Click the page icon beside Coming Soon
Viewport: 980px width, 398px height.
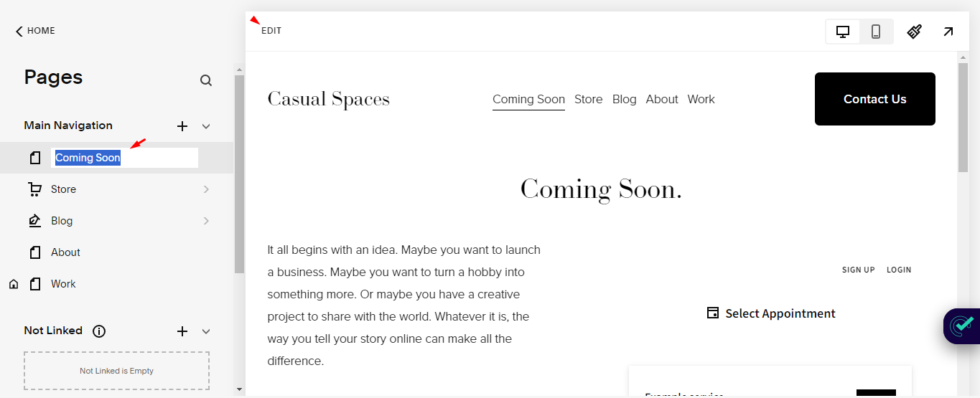[35, 158]
